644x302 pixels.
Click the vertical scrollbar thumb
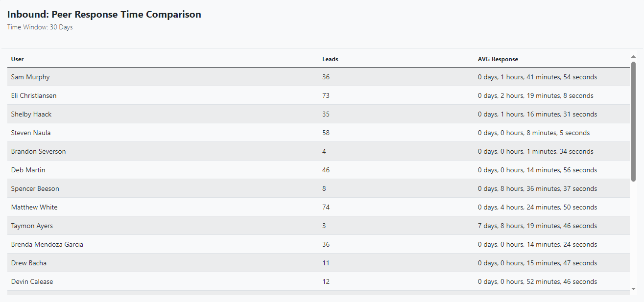(x=633, y=121)
